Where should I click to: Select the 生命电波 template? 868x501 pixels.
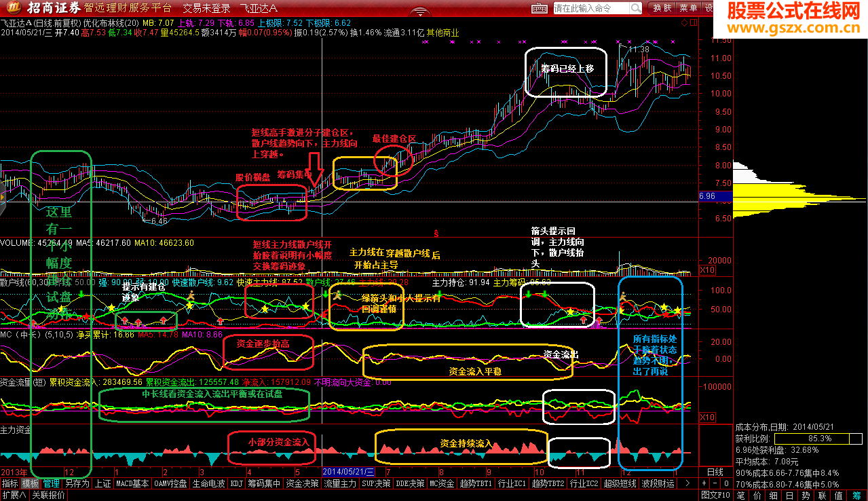click(208, 483)
